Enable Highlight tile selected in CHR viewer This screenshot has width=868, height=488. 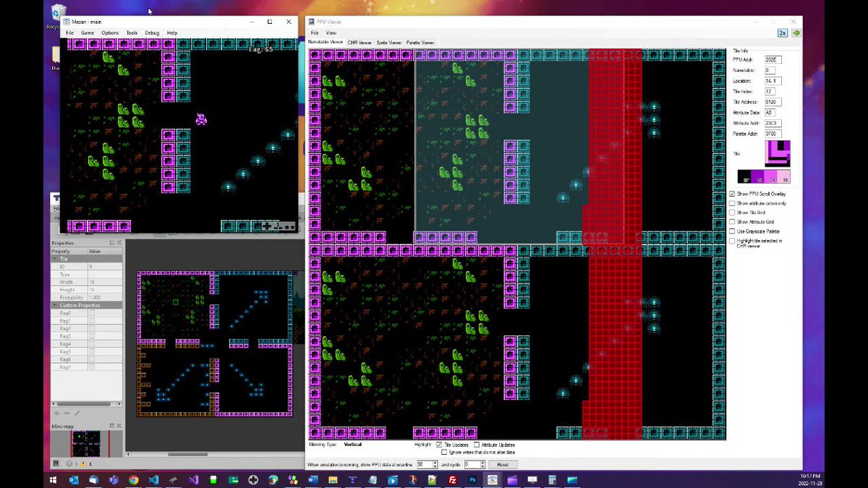[732, 241]
